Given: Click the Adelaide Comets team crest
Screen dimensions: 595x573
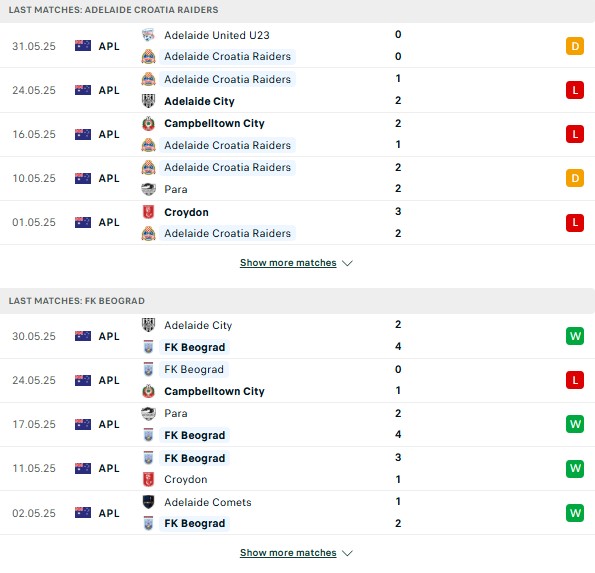Looking at the screenshot, I should point(148,502).
